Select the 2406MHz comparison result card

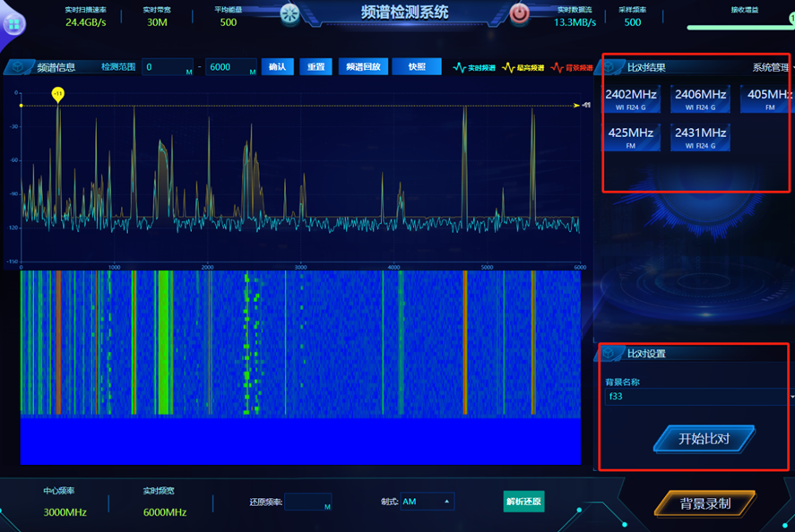(x=700, y=99)
